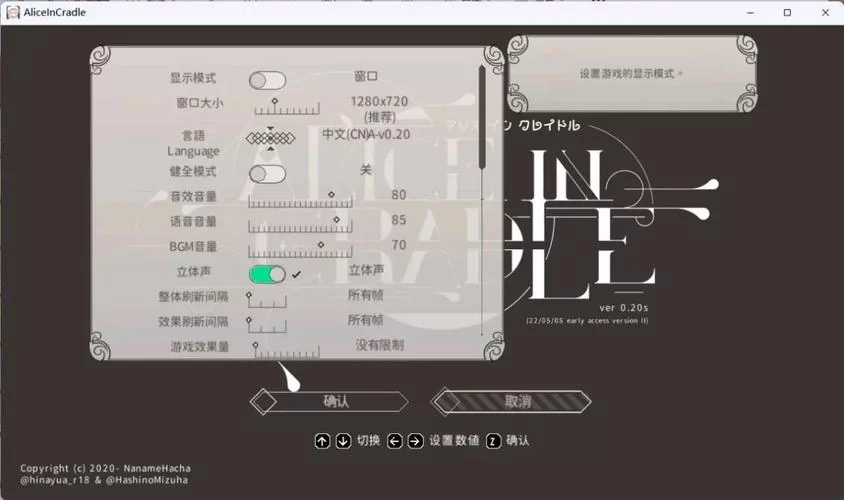Click the diamond icon on 取消 button
The width and height of the screenshot is (844, 500).
[x=446, y=402]
